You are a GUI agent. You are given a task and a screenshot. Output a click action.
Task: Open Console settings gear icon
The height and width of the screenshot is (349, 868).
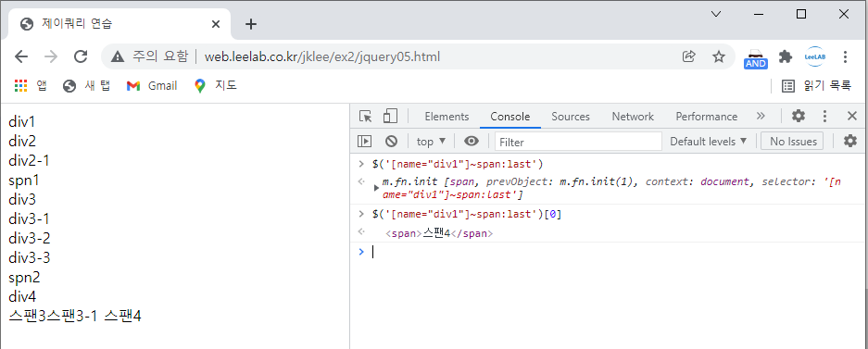click(x=850, y=142)
